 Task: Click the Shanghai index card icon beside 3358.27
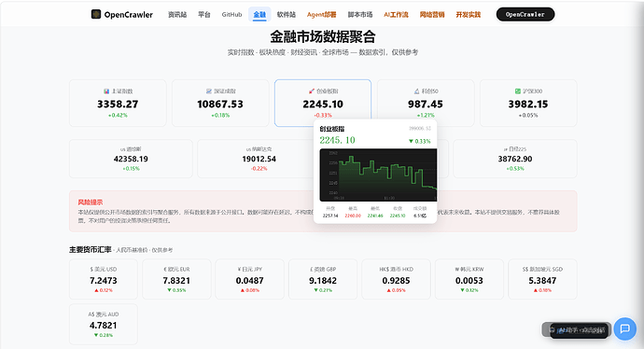[106, 91]
